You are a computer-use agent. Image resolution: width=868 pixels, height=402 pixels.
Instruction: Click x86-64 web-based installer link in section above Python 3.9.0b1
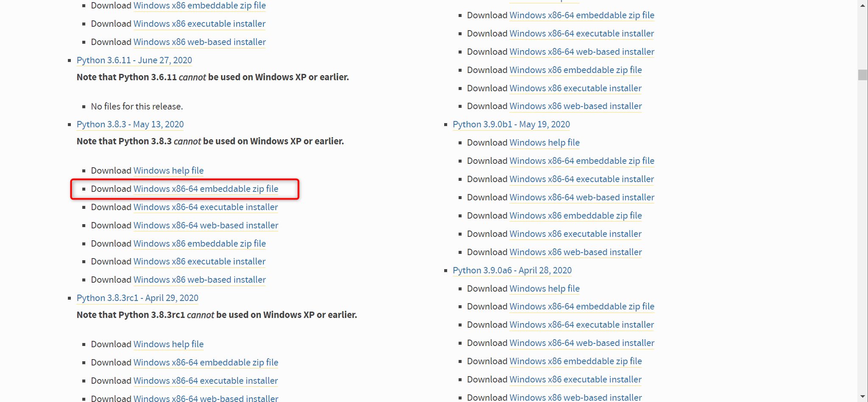582,52
